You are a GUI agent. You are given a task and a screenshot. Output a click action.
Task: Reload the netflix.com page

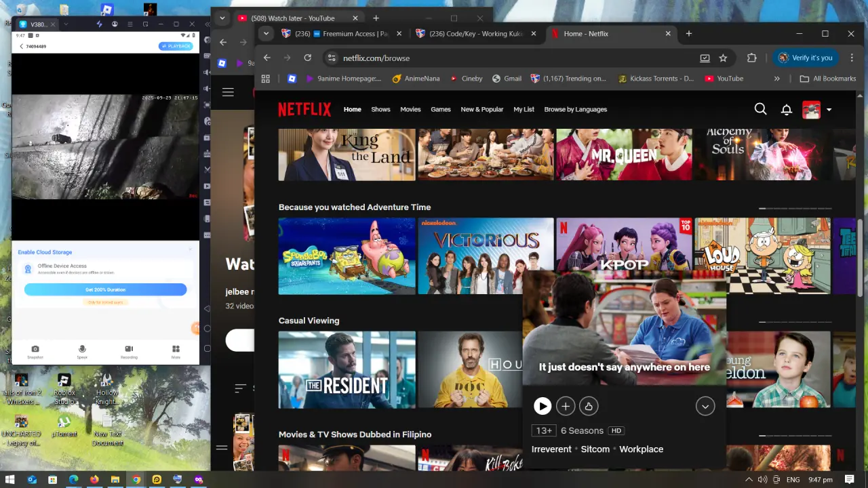pos(308,58)
